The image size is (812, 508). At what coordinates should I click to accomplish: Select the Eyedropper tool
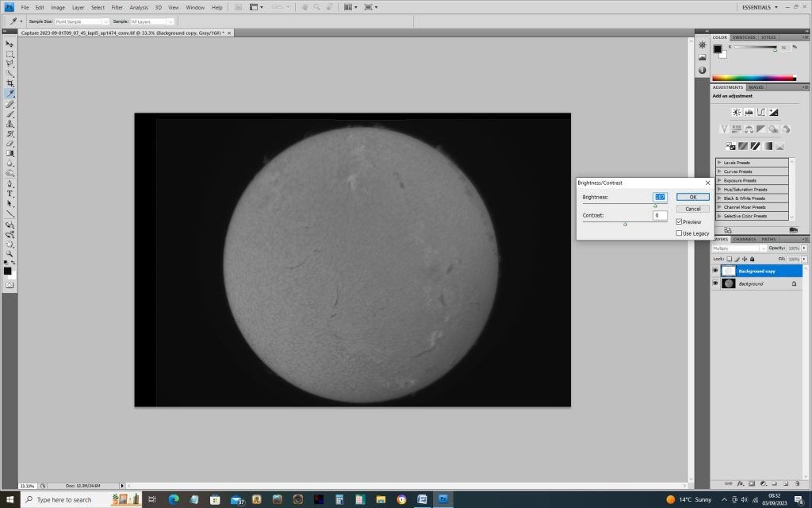pos(10,94)
